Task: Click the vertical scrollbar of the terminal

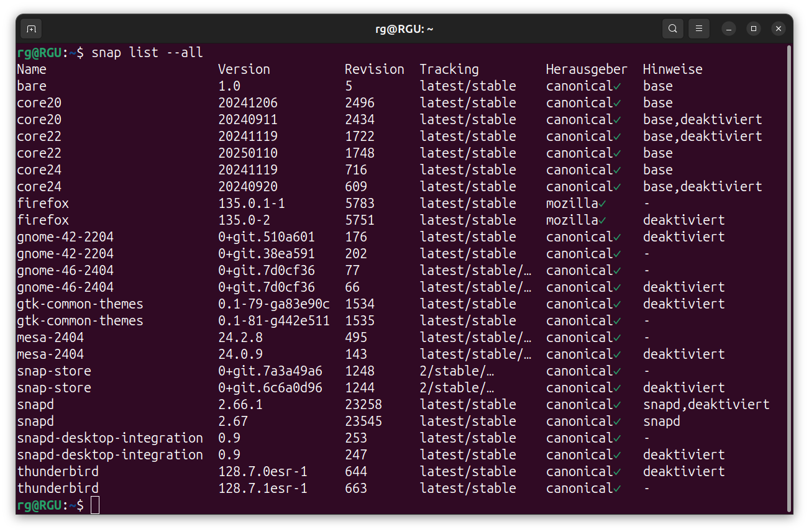Action: (789, 278)
